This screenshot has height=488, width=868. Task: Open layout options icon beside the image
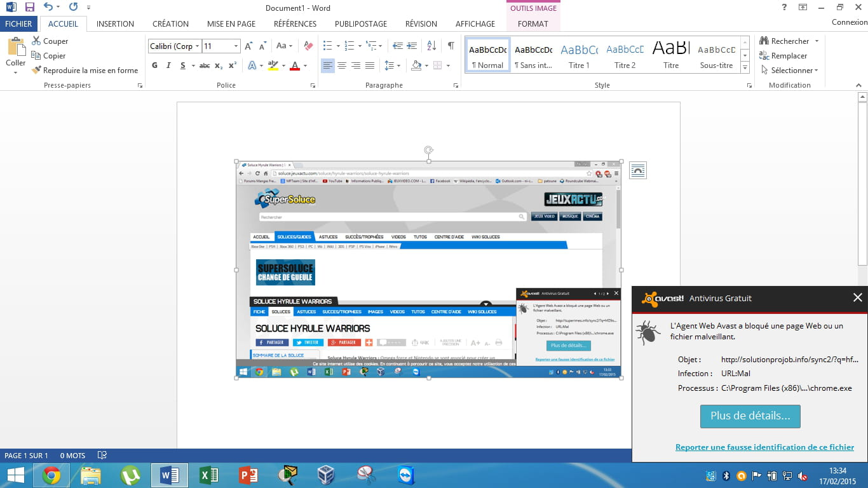coord(638,170)
